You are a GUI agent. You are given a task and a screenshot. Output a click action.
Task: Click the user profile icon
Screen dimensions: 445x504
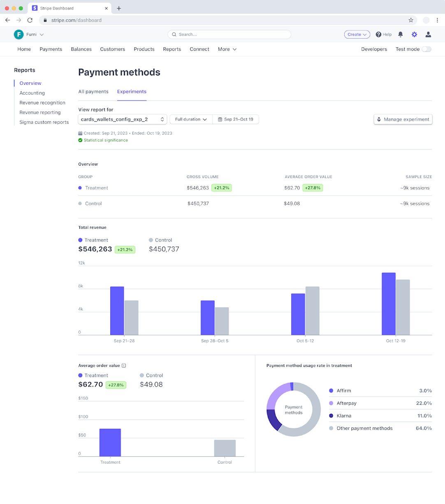(x=428, y=35)
